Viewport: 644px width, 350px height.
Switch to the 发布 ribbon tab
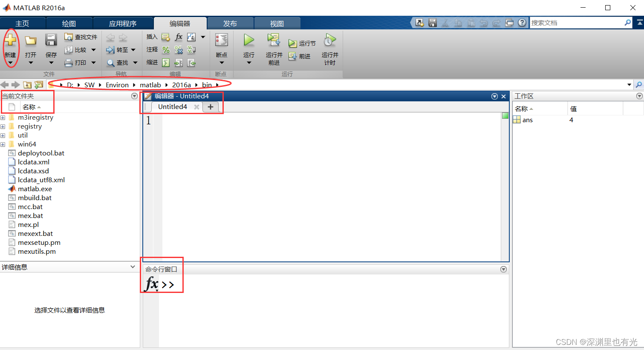230,23
